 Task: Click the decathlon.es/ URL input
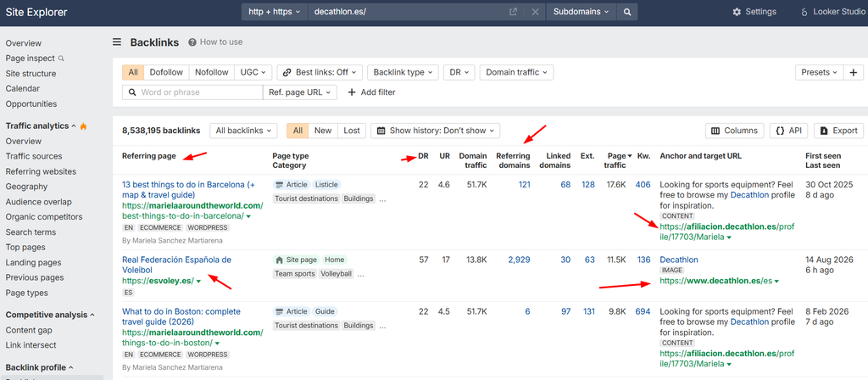[407, 12]
